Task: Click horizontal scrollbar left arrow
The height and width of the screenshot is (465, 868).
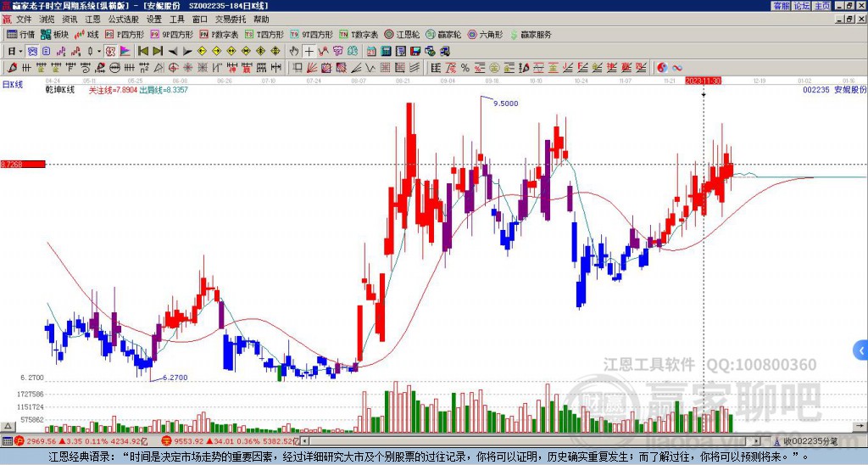Action: point(306,441)
